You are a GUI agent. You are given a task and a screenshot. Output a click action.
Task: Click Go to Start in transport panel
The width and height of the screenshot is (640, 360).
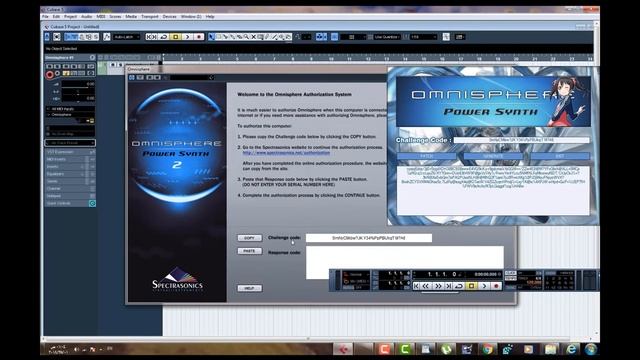416,286
